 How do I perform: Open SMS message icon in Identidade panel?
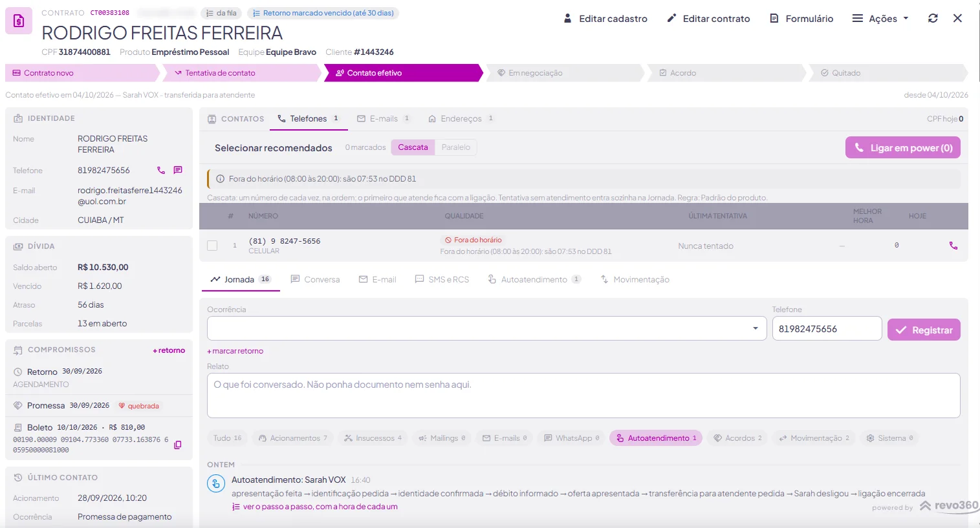[x=178, y=171]
